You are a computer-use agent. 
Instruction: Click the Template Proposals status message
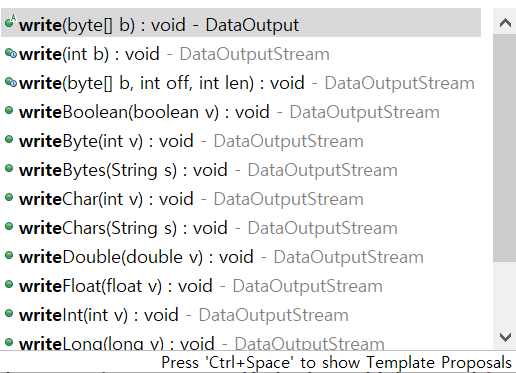tap(336, 362)
